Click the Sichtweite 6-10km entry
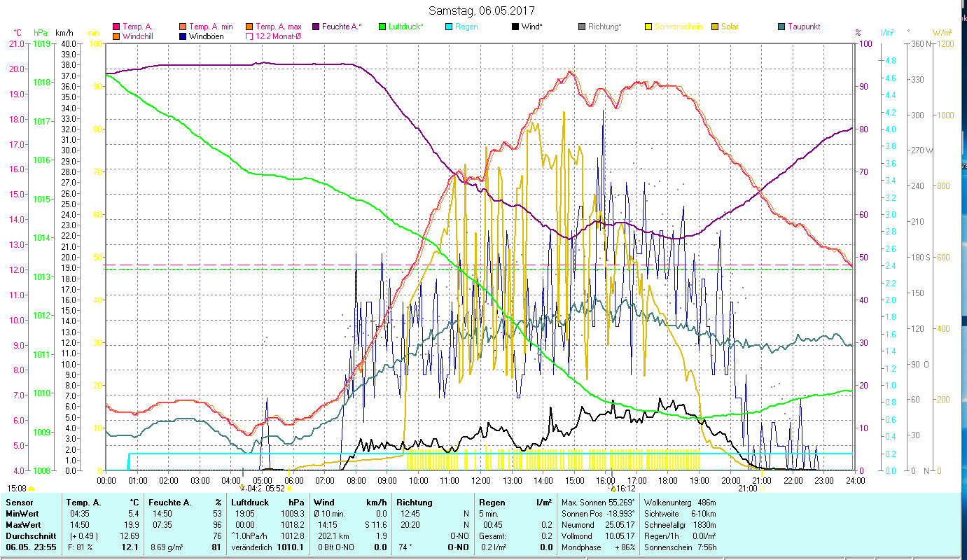Image resolution: width=967 pixels, height=560 pixels. (679, 514)
